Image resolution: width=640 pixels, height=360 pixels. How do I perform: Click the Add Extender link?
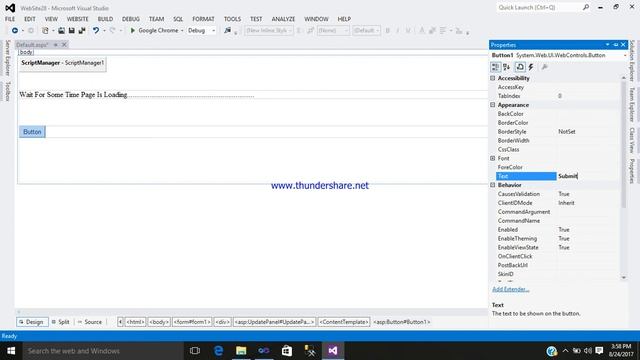click(511, 289)
